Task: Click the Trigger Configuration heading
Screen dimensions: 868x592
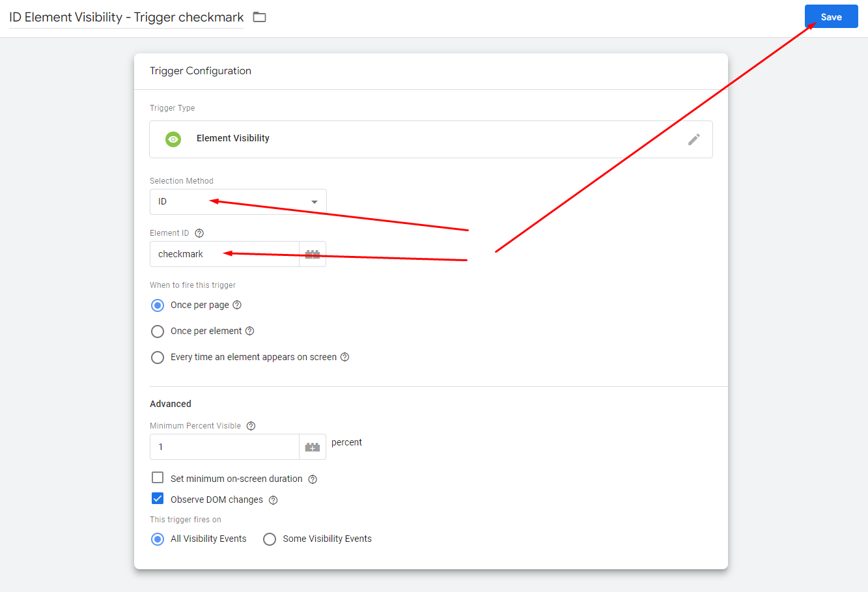Action: coord(201,71)
